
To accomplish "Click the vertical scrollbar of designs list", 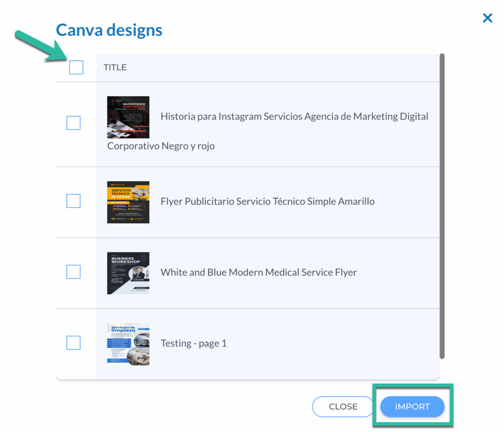I will pyautogui.click(x=442, y=207).
